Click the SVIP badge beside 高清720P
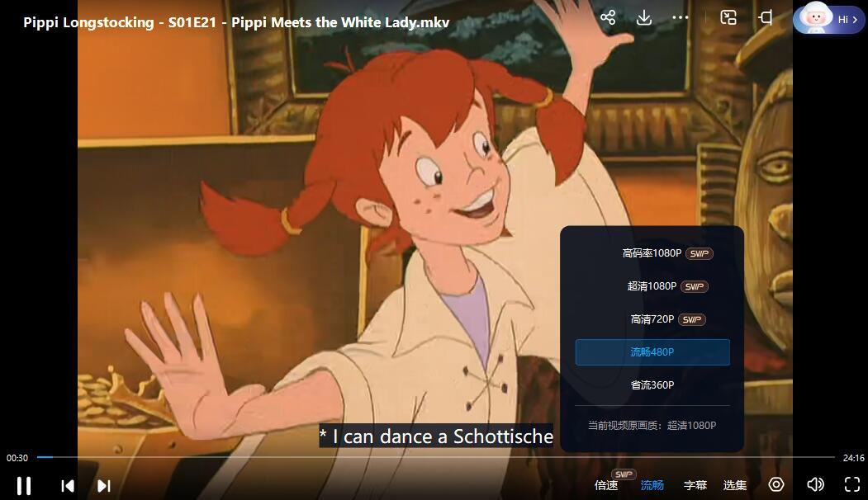This screenshot has height=500, width=868. (692, 319)
